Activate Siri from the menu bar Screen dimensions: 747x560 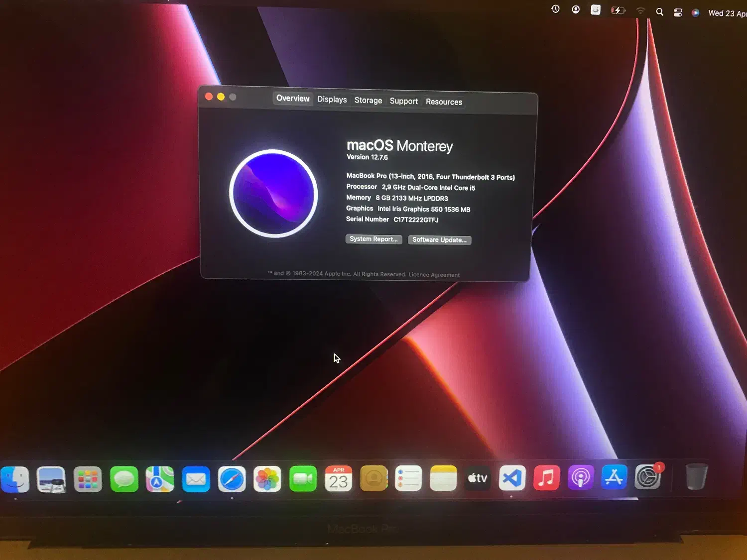695,13
